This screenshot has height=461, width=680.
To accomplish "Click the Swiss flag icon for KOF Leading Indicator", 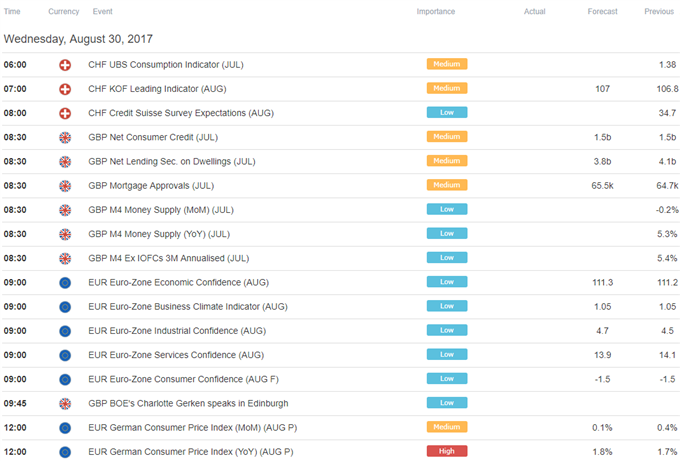I will click(65, 89).
